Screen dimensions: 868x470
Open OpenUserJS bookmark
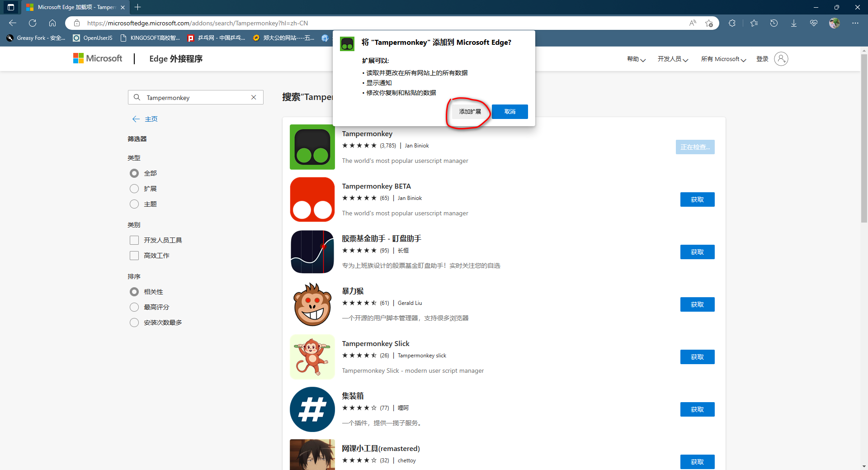click(93, 38)
